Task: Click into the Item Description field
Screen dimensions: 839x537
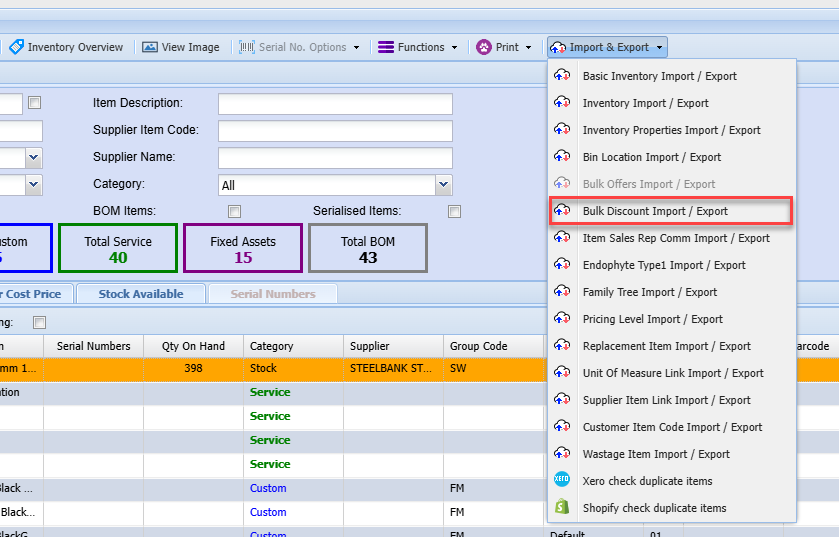Action: 335,104
